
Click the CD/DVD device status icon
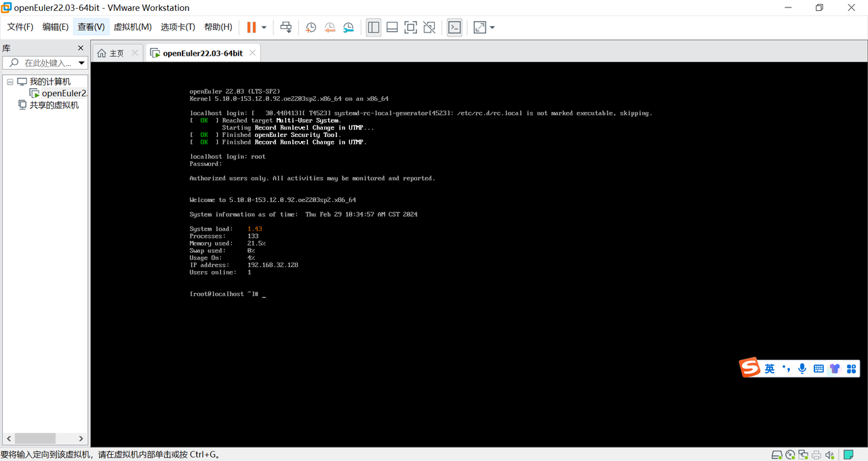pos(790,455)
